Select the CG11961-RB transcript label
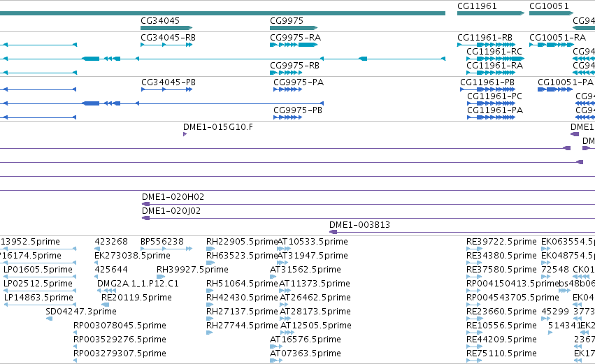Image resolution: width=595 pixels, height=364 pixels. coord(485,38)
